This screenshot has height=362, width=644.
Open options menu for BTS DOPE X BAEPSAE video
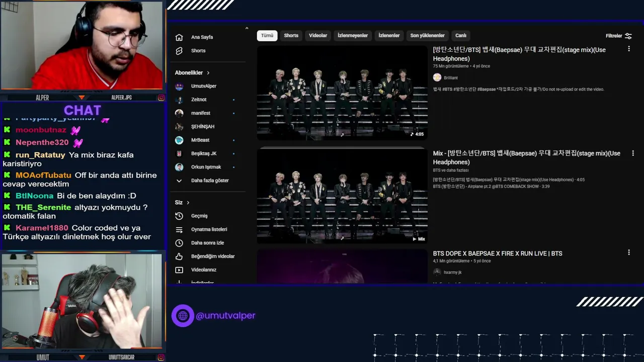tap(629, 252)
